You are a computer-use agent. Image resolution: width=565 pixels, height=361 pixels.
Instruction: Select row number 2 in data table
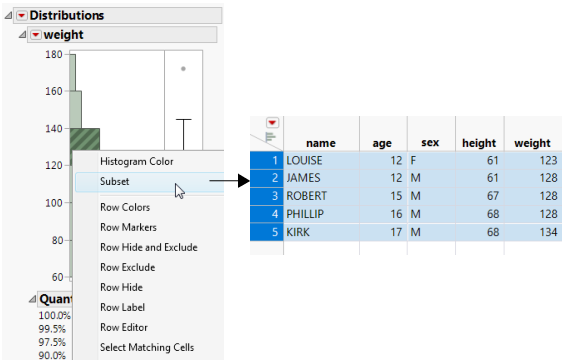coord(267,178)
